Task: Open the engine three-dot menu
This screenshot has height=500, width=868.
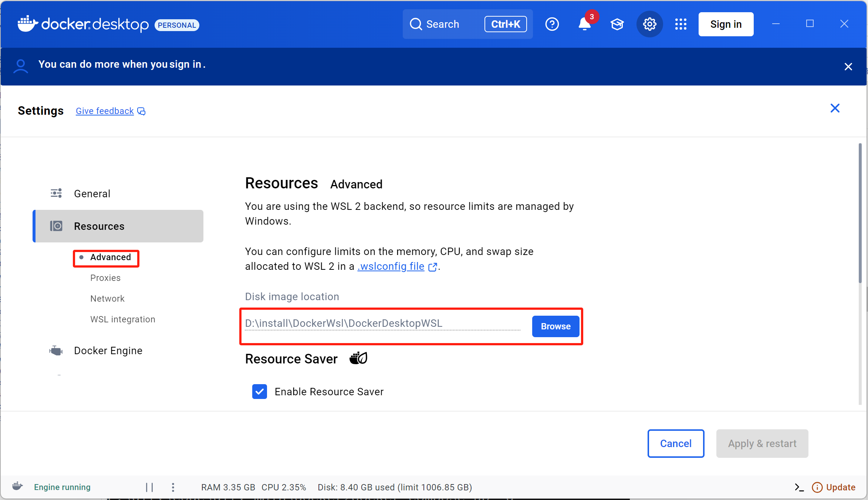Action: click(173, 487)
